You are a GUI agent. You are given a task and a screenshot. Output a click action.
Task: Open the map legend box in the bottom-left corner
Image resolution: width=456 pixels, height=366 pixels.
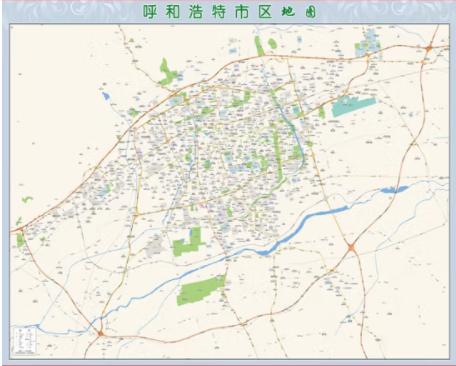click(24, 341)
